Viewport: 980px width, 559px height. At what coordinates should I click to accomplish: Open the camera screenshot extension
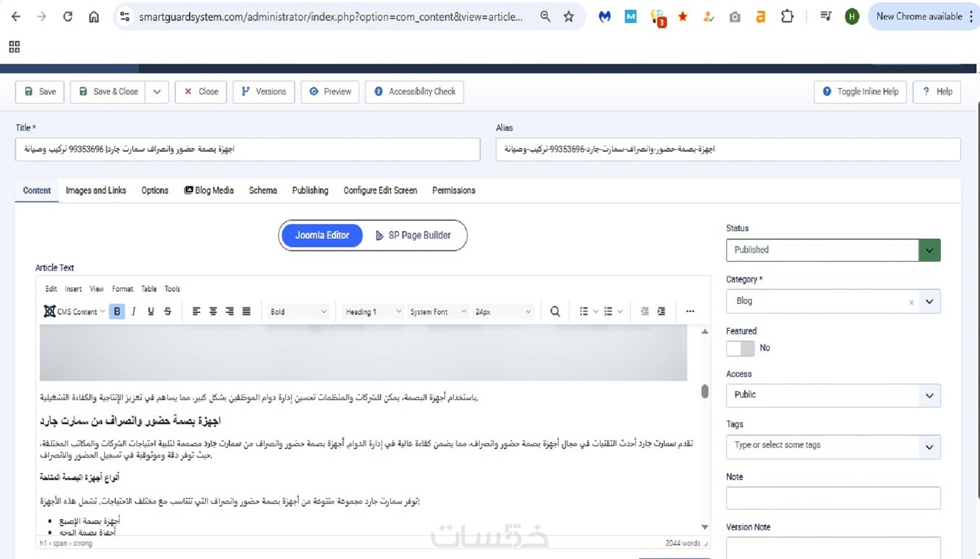pos(734,17)
